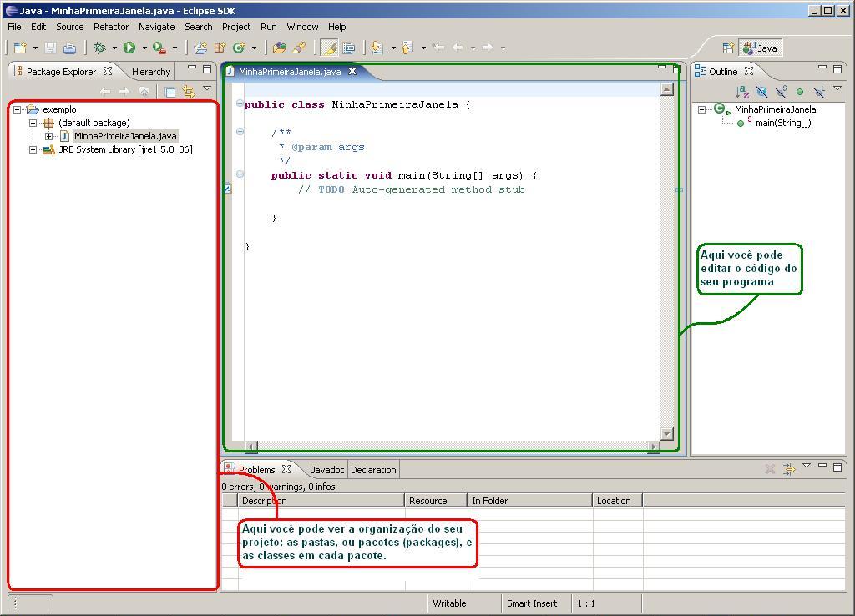855x616 pixels.
Task: Sort Outline members alphabetically
Action: point(742,92)
